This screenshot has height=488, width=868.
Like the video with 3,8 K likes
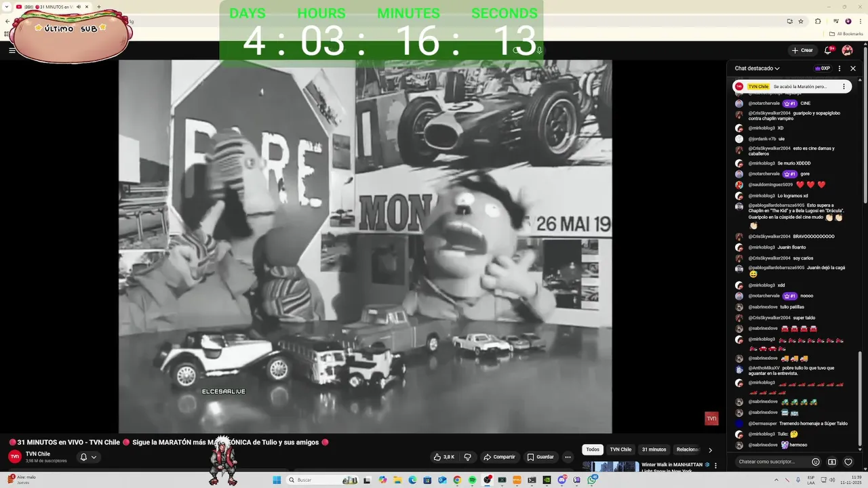(444, 457)
